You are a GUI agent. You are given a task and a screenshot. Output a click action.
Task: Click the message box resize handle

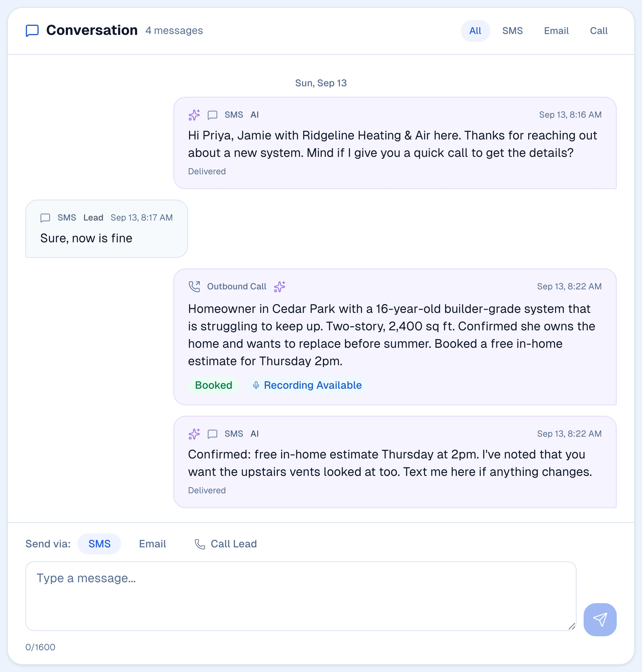point(571,626)
